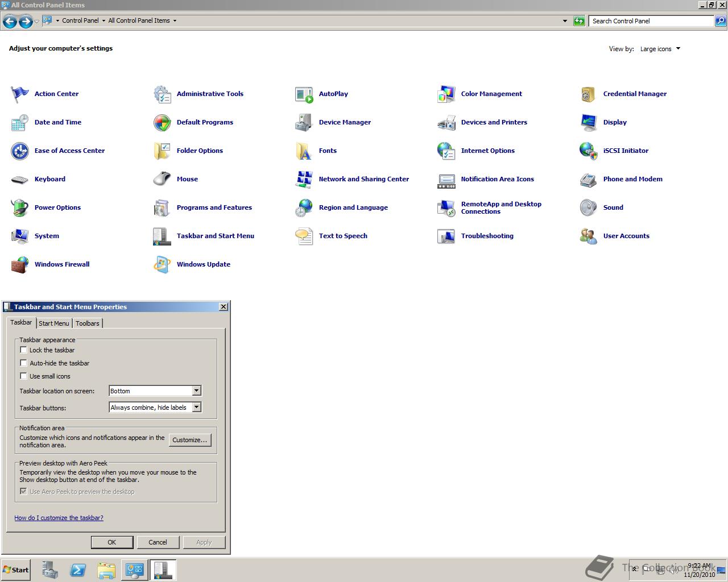Screen dimensions: 728x582
Task: Select the Taskbar tab
Action: (x=21, y=322)
